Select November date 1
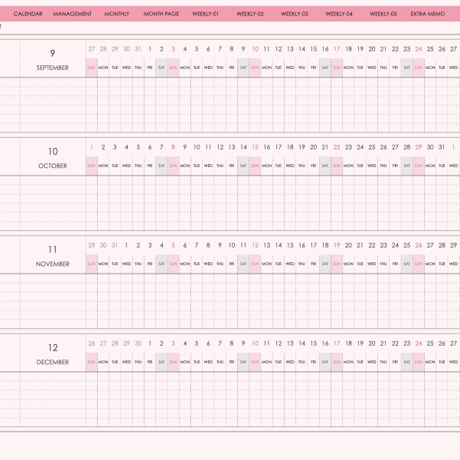The width and height of the screenshot is (460, 460). pyautogui.click(x=126, y=245)
